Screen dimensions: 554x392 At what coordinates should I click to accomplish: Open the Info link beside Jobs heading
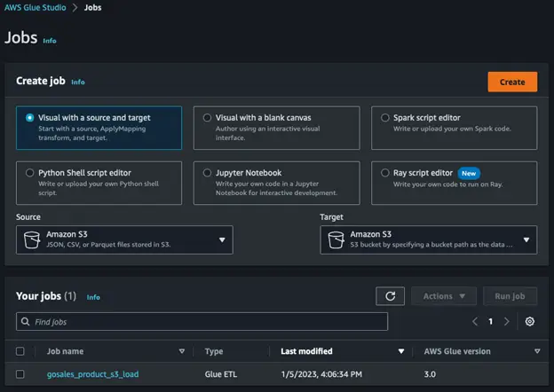coord(50,41)
